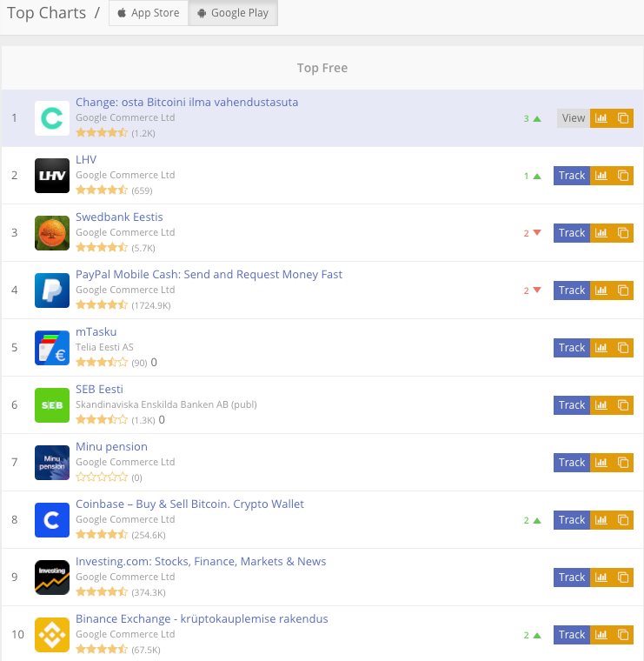Track the Swedbank Eestis app
The width and height of the screenshot is (644, 661).
(x=572, y=233)
